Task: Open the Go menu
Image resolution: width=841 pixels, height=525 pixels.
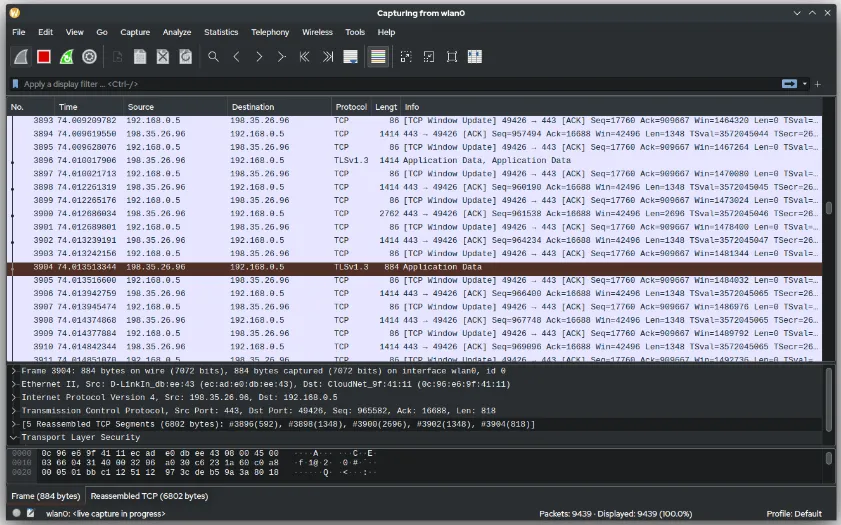Action: pyautogui.click(x=102, y=32)
